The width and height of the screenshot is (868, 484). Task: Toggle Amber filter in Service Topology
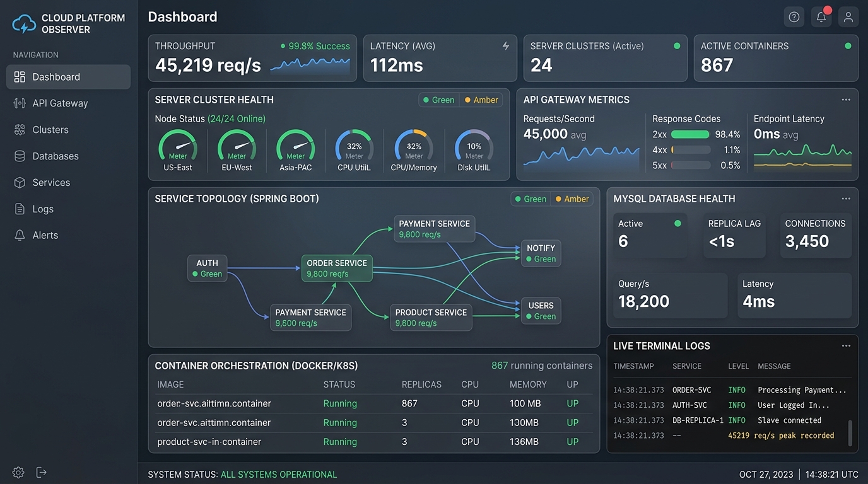572,199
